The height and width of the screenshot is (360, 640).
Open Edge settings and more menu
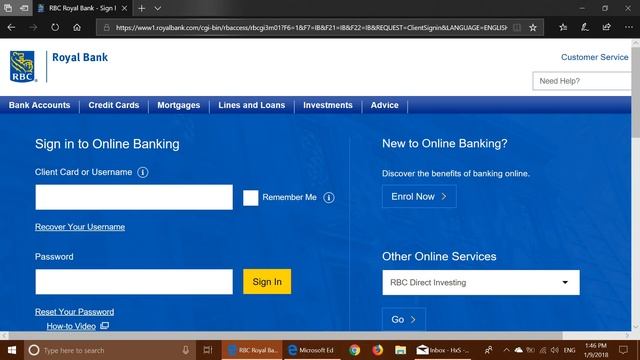tap(629, 27)
